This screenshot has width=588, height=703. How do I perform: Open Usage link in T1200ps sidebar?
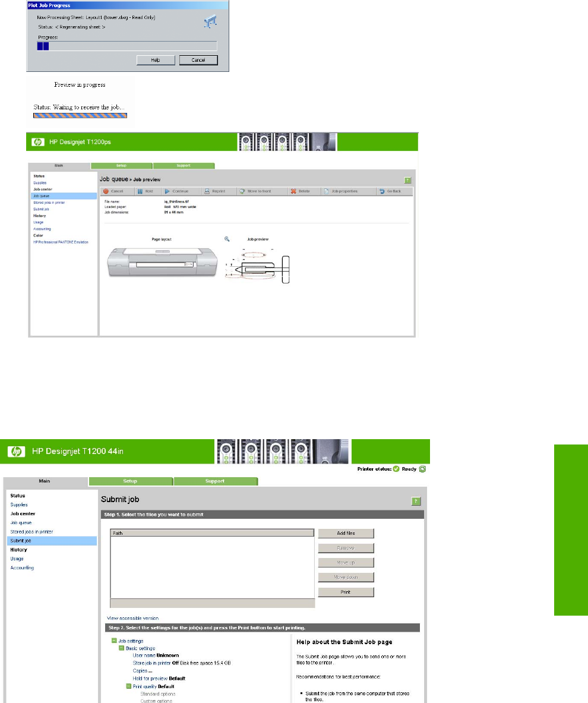coord(39,222)
